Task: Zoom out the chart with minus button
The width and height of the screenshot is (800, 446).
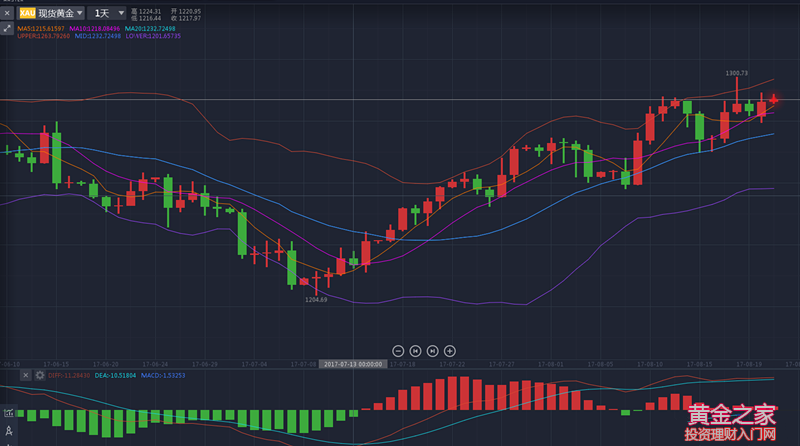Action: tap(398, 351)
